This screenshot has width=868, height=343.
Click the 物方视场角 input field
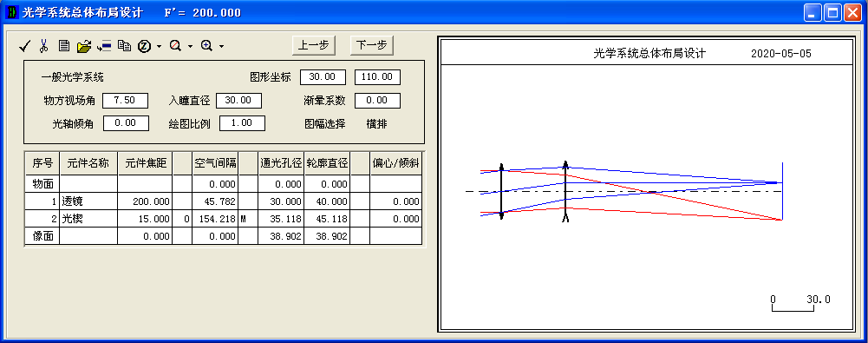126,101
